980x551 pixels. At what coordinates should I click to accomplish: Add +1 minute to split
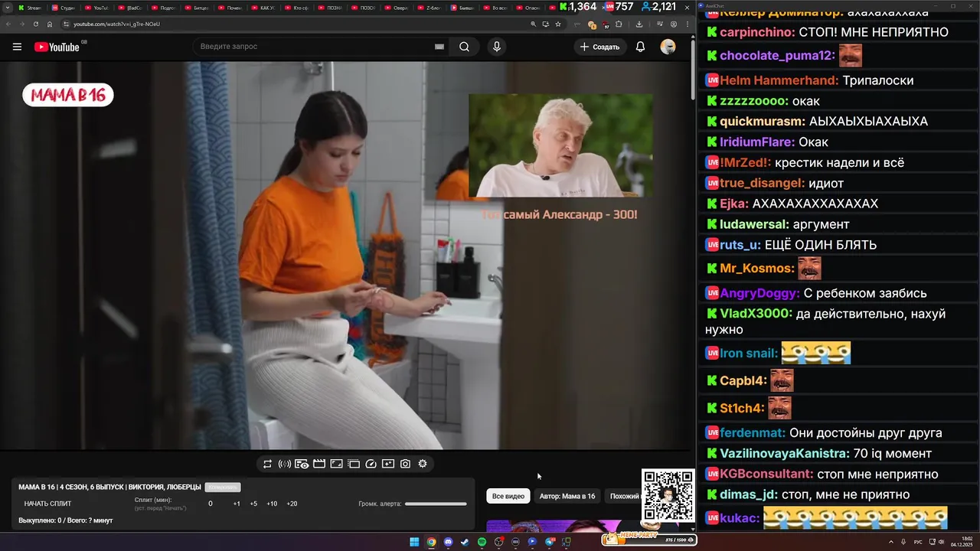(x=237, y=504)
